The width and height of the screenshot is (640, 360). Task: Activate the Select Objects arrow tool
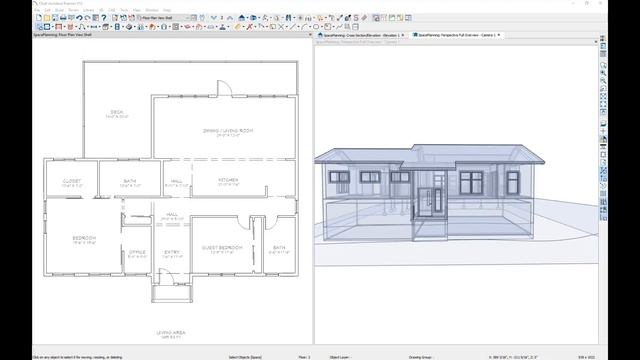[x=40, y=27]
